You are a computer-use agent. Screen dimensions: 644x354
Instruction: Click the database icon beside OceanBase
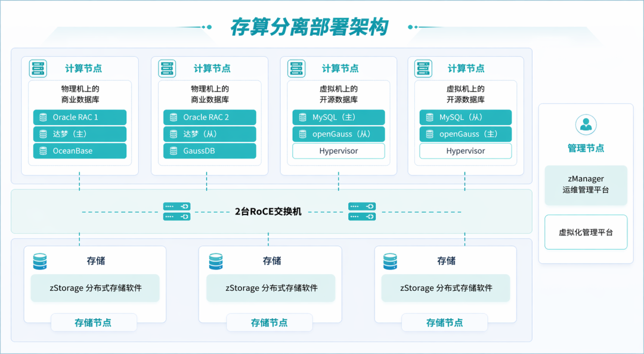(x=43, y=151)
